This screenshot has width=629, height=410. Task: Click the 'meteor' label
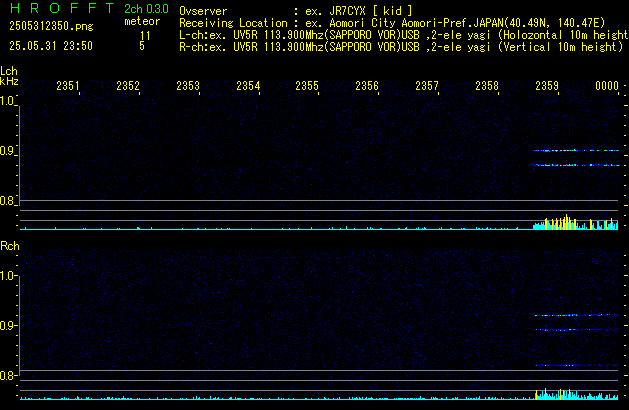click(142, 21)
